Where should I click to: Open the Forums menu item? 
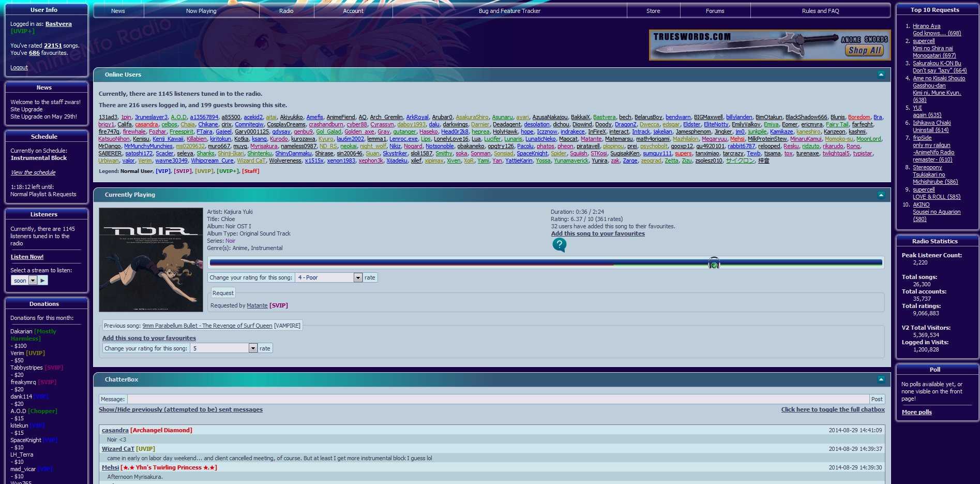(x=715, y=11)
